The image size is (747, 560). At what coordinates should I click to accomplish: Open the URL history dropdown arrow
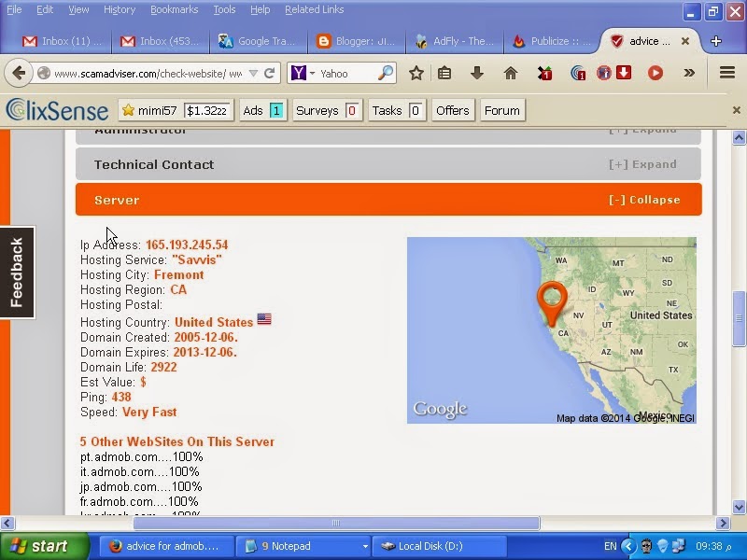coord(253,74)
